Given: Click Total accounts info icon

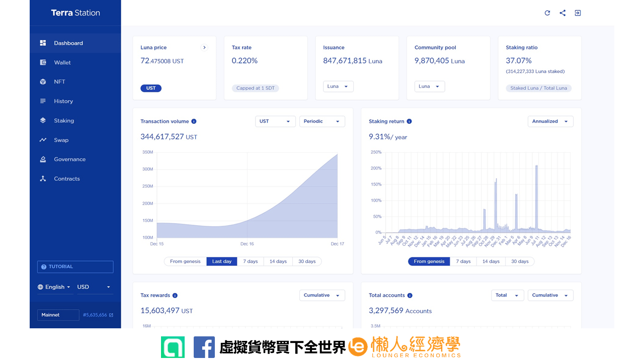Looking at the screenshot, I should point(410,296).
